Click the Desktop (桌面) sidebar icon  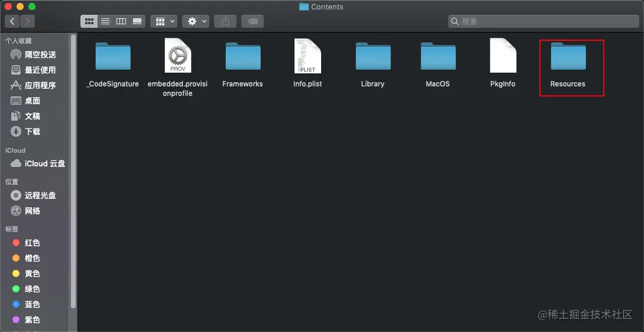pyautogui.click(x=15, y=101)
